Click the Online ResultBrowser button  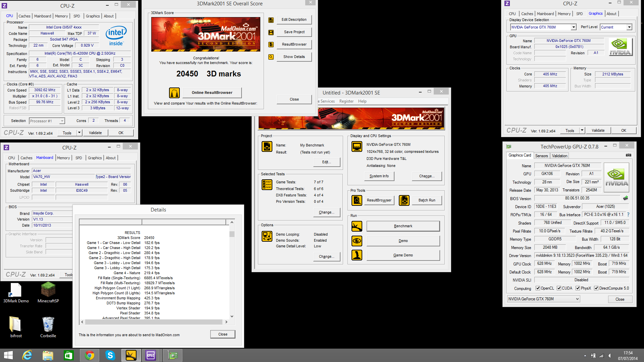212,93
